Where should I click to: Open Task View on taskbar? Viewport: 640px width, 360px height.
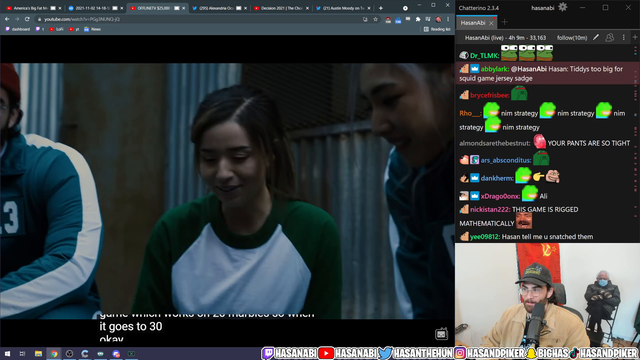[22, 353]
